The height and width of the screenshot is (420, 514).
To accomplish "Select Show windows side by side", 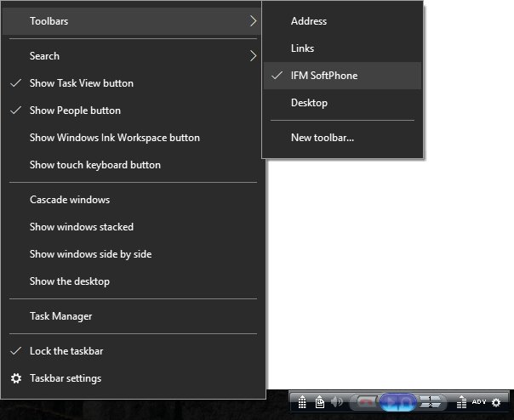I will tap(133, 254).
